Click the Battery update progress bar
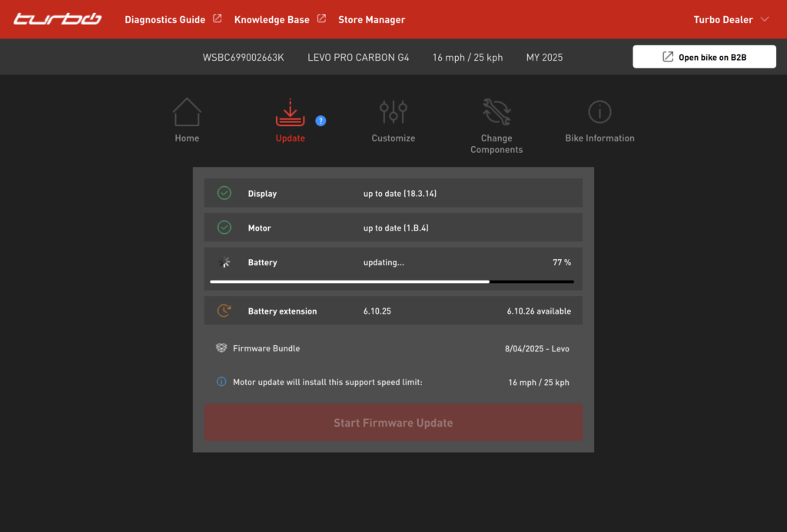 [392, 281]
